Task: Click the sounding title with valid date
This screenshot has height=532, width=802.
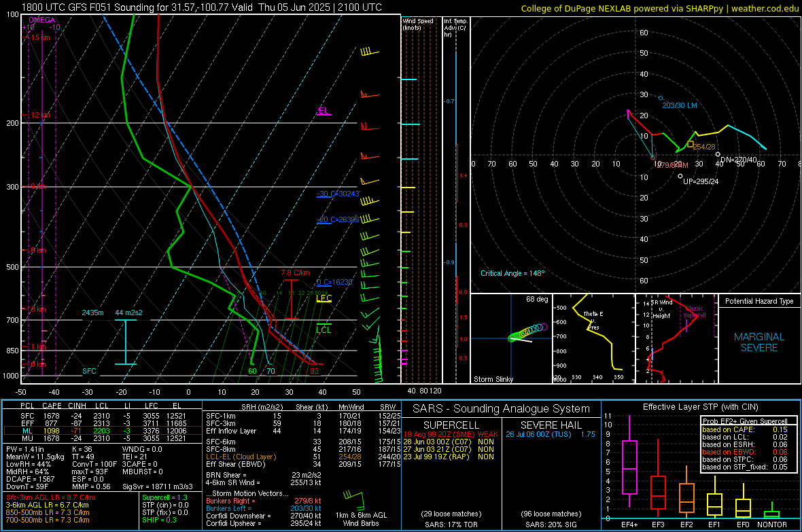Action: coord(202,7)
